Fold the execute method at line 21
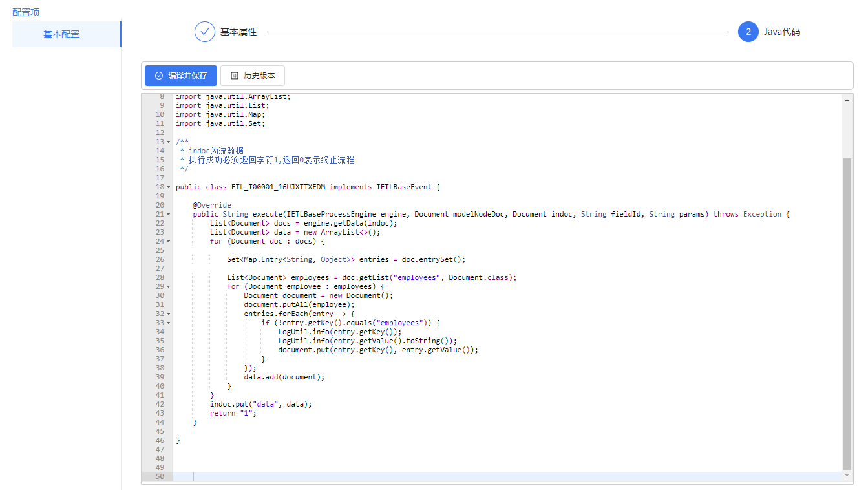The width and height of the screenshot is (868, 490). (x=169, y=214)
